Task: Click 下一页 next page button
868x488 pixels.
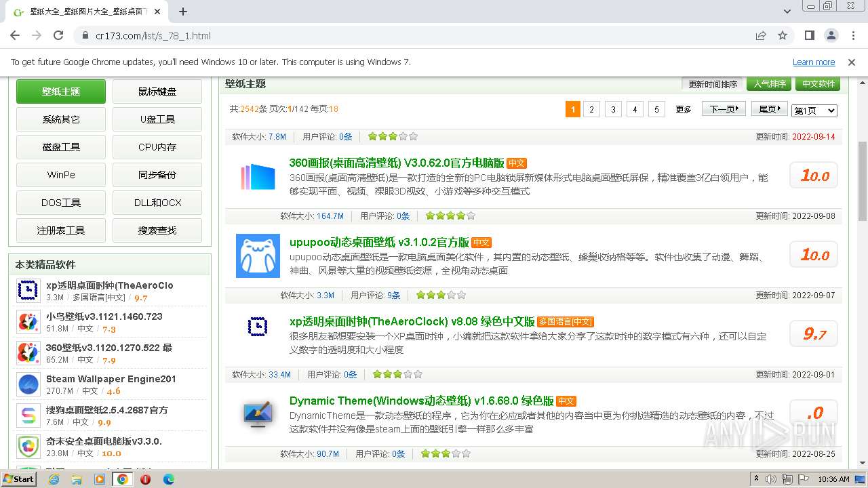Action: point(724,109)
